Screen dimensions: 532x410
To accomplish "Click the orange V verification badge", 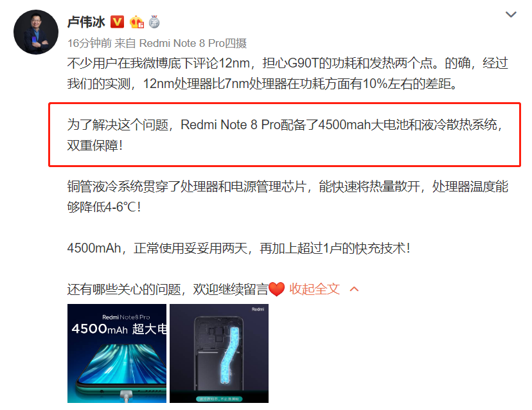I will (x=118, y=22).
